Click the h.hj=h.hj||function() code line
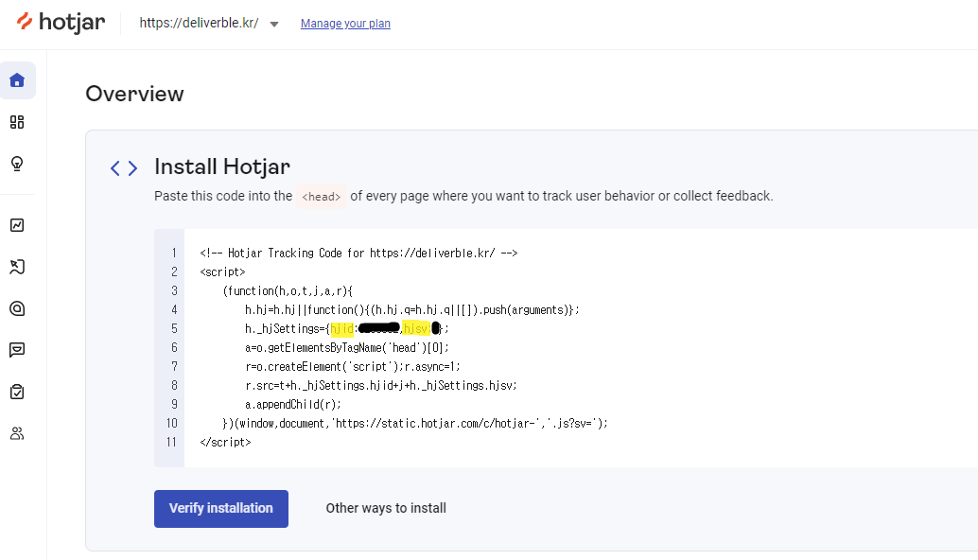The height and width of the screenshot is (560, 978). pos(411,310)
